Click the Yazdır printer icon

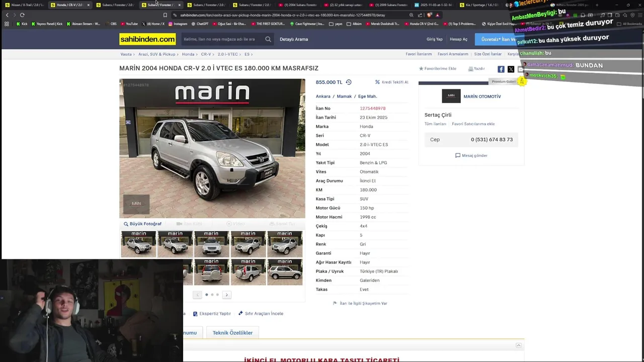tap(470, 69)
